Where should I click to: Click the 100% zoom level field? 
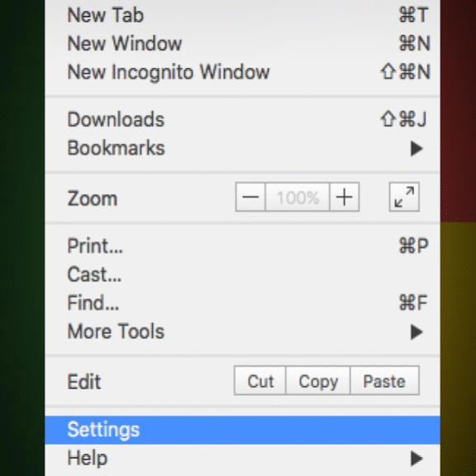point(297,197)
